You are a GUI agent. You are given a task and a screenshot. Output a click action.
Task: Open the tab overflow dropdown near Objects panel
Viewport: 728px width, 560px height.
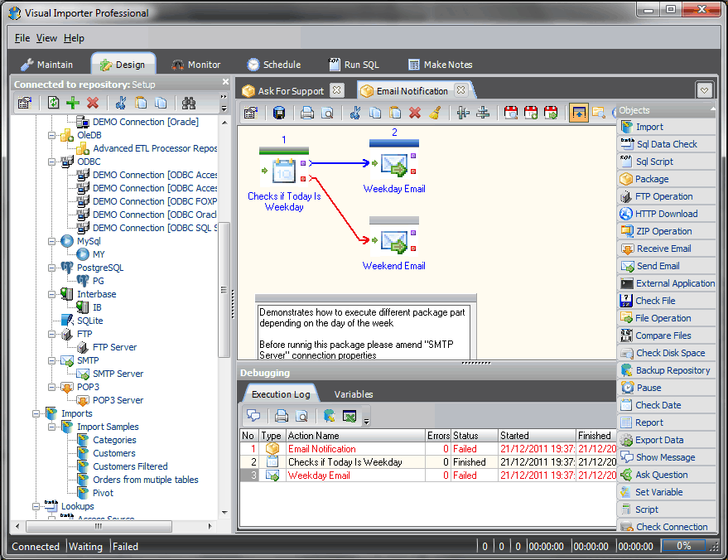[x=706, y=89]
